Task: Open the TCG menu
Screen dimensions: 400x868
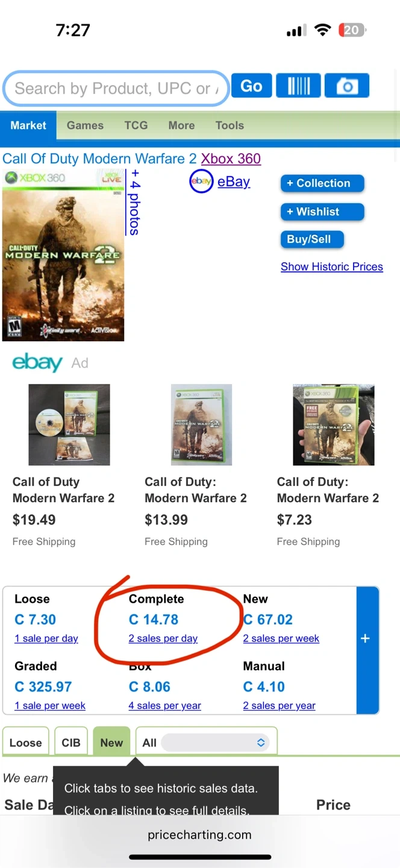Action: (136, 125)
